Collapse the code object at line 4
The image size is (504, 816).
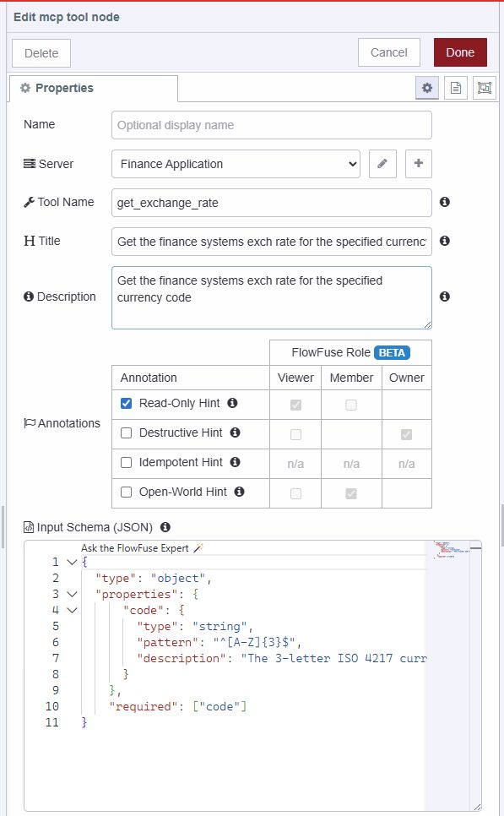coord(71,610)
